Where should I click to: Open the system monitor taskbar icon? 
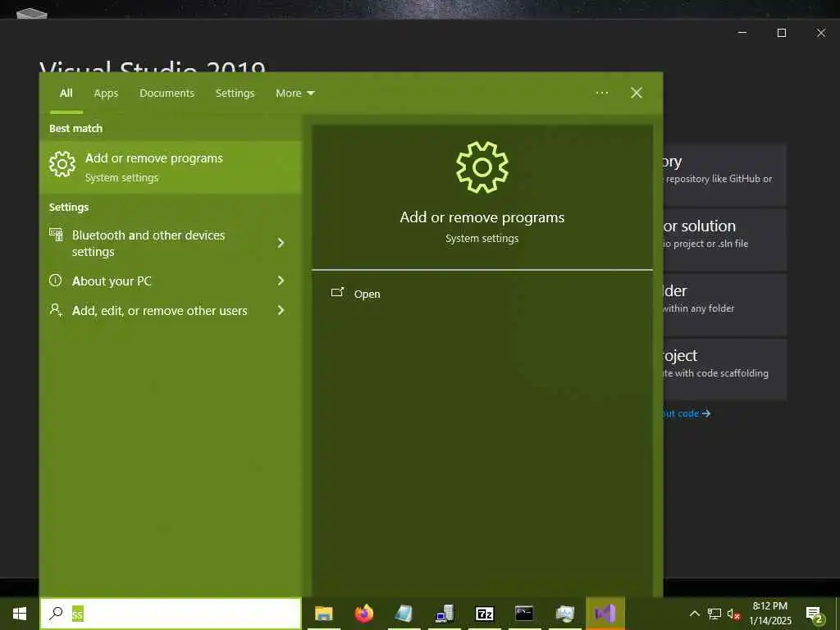[564, 614]
